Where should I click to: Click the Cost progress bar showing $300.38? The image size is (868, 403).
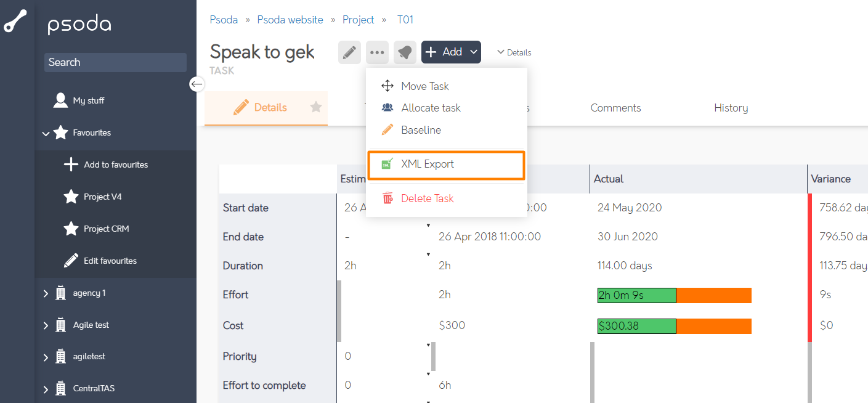[x=674, y=326]
